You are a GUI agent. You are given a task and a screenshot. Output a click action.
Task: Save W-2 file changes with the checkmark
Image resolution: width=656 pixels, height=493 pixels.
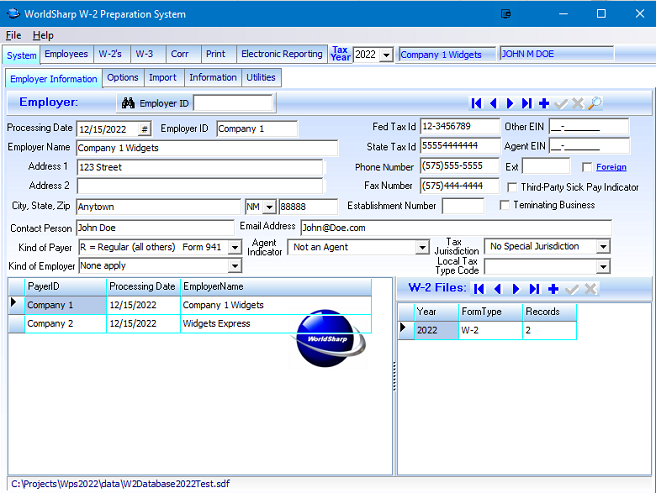(x=571, y=289)
